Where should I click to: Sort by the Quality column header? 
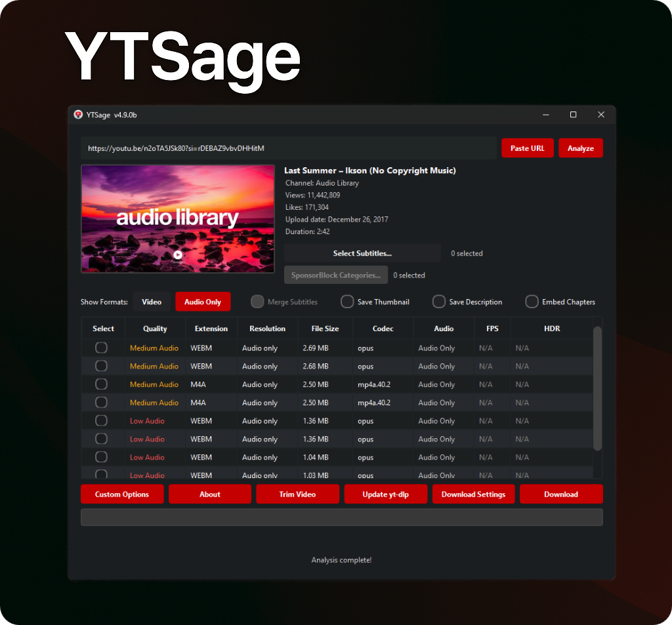coord(155,329)
